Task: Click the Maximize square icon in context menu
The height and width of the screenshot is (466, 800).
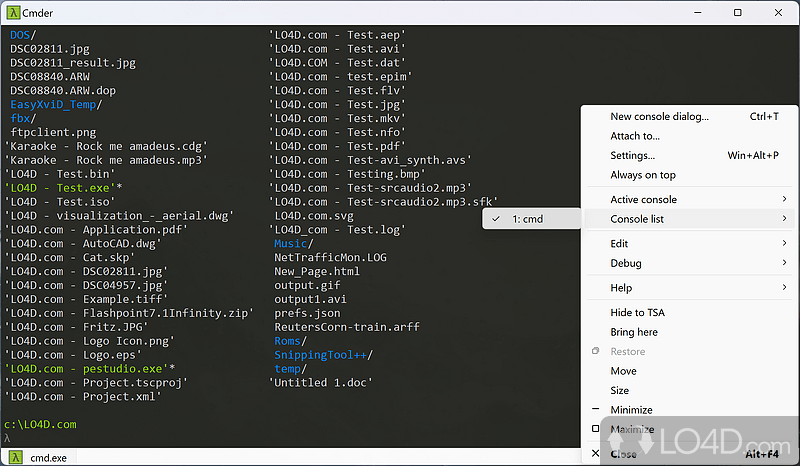Action: click(x=595, y=429)
